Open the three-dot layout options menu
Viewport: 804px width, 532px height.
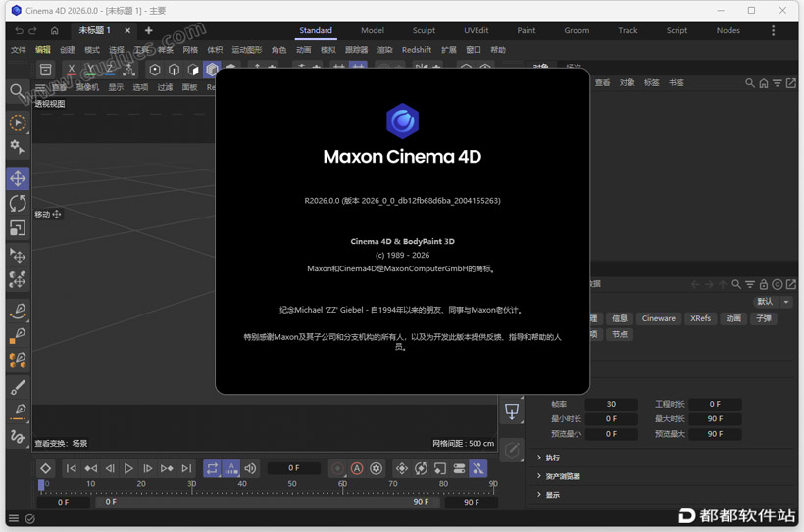pos(774,30)
